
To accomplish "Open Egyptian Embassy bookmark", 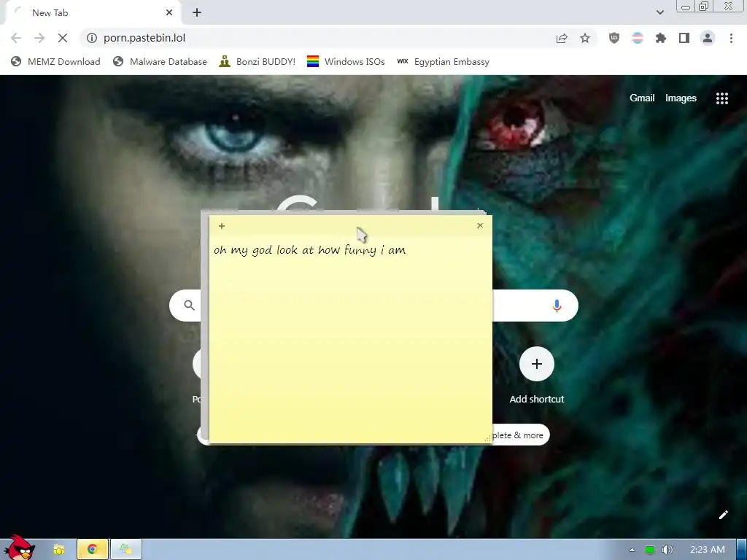I will tap(443, 62).
